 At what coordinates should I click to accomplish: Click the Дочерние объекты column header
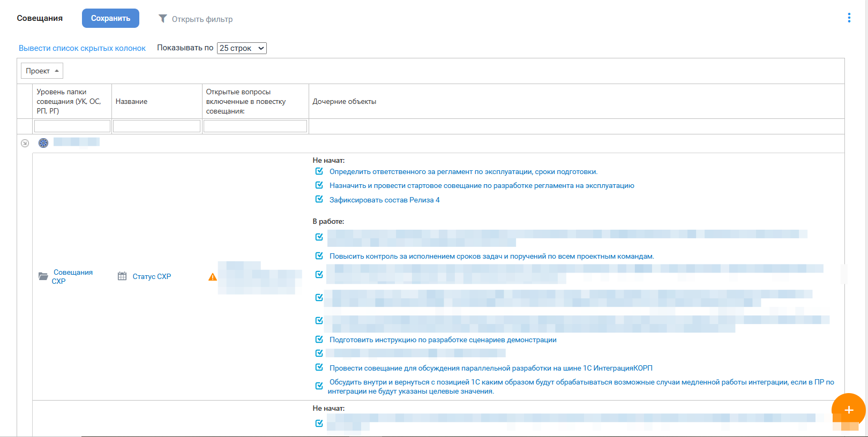344,101
